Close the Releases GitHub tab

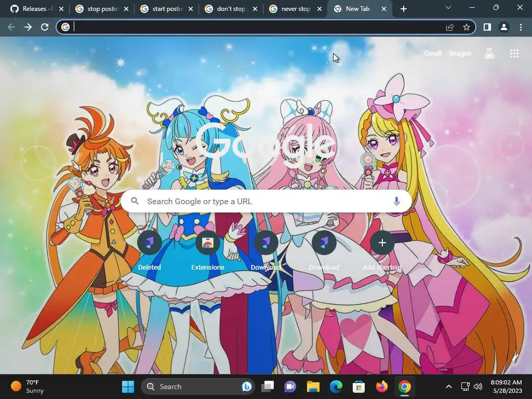61,9
